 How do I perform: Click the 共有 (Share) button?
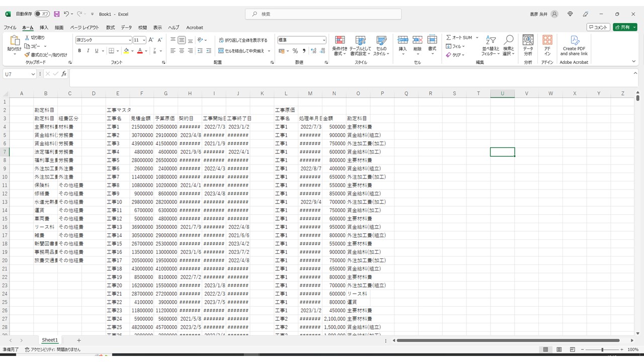tap(624, 27)
